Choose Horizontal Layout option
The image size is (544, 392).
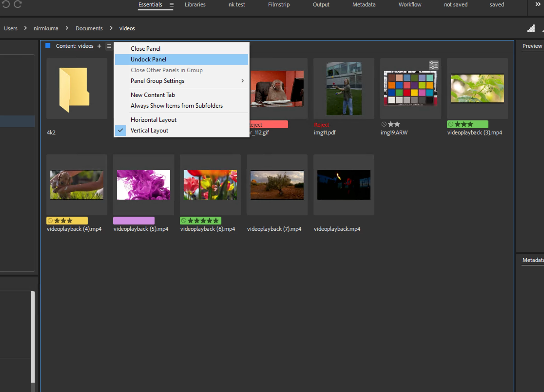[x=153, y=120]
